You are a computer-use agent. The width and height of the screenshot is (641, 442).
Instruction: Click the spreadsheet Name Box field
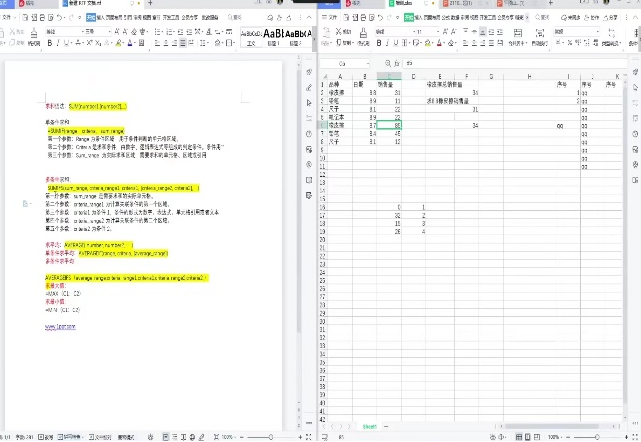[343, 62]
